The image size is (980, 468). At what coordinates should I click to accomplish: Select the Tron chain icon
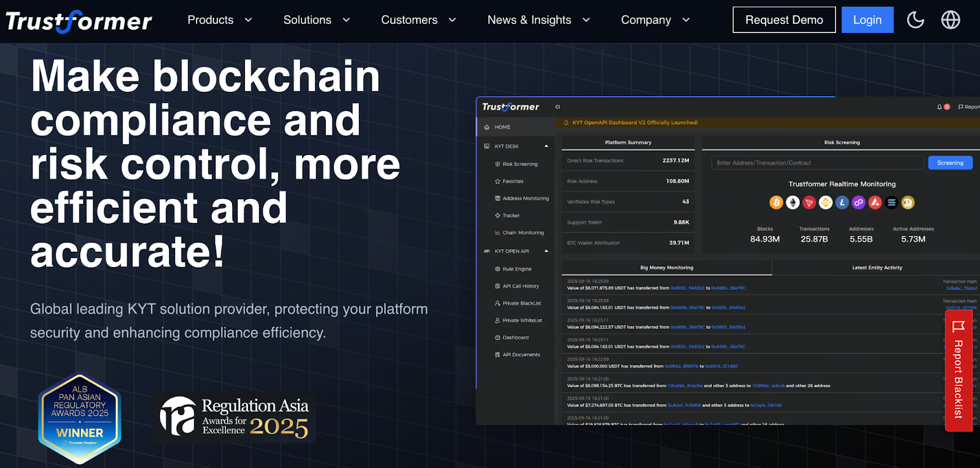click(x=809, y=202)
